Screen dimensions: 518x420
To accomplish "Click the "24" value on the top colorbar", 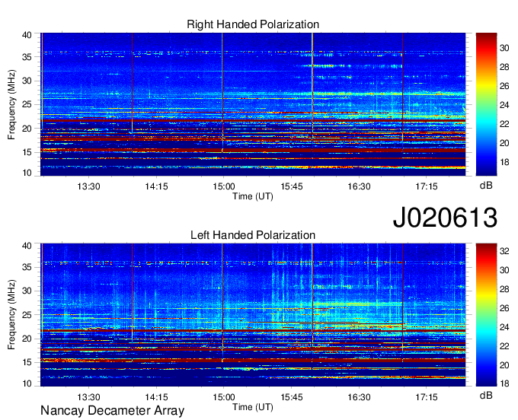I will click(504, 105).
